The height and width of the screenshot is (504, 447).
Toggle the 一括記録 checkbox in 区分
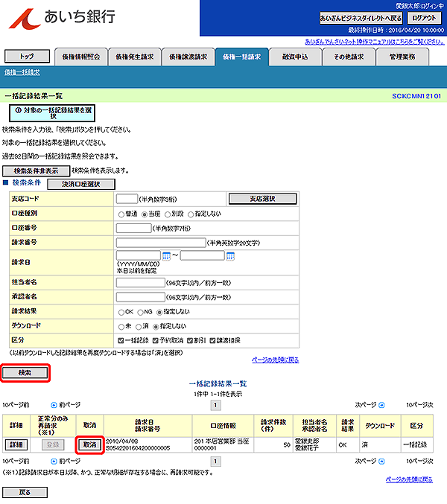click(121, 341)
